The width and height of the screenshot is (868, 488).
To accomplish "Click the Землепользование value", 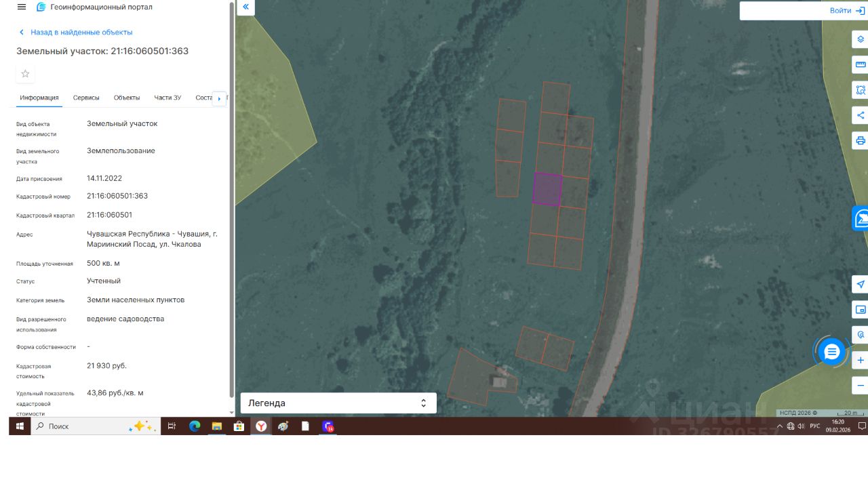I will 121,150.
